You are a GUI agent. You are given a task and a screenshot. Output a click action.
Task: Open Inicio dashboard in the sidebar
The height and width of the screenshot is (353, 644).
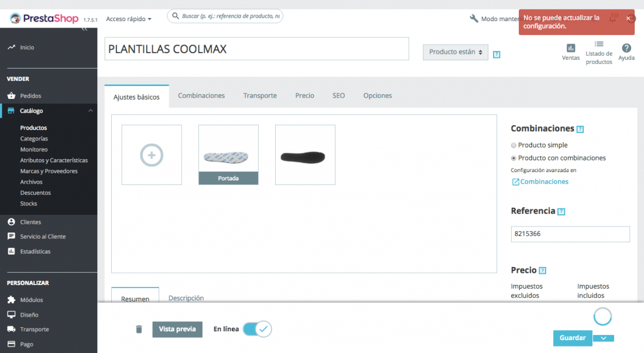click(x=27, y=47)
